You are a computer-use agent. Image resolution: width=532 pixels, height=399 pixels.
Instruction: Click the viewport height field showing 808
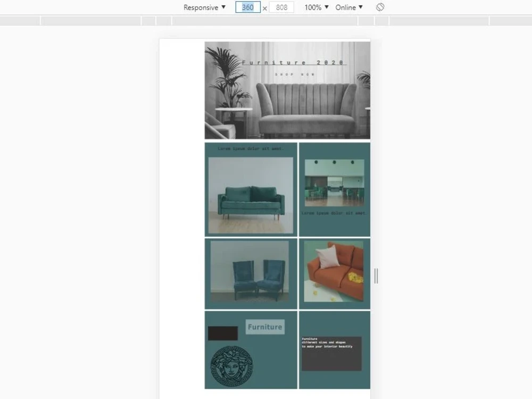click(281, 7)
